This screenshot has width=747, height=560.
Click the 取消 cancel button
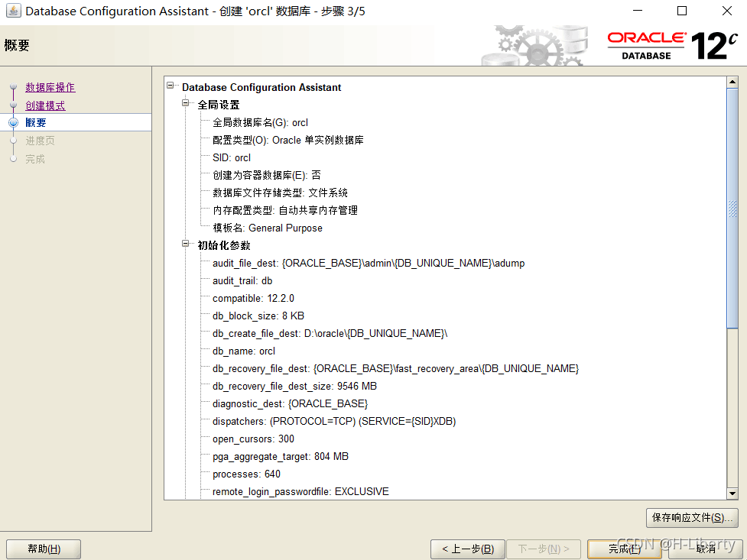[x=706, y=549]
